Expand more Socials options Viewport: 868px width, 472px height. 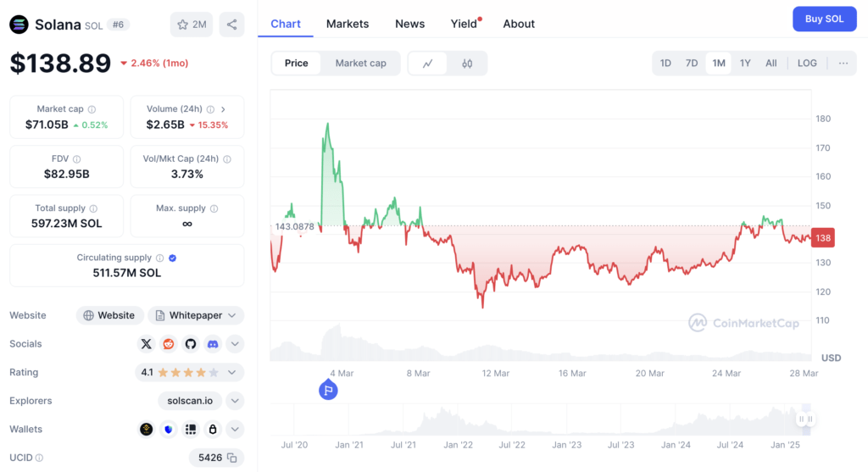pos(235,344)
